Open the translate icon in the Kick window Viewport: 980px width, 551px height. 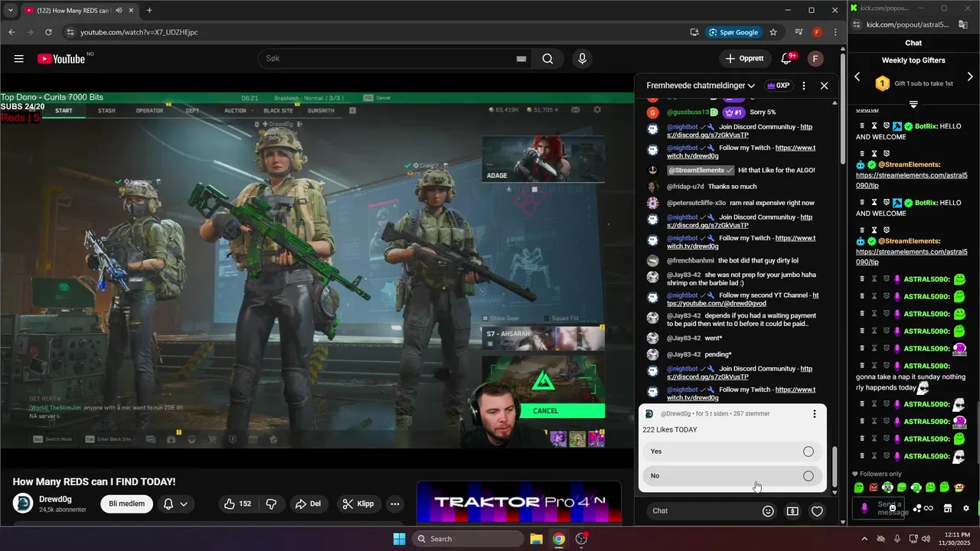pyautogui.click(x=963, y=24)
